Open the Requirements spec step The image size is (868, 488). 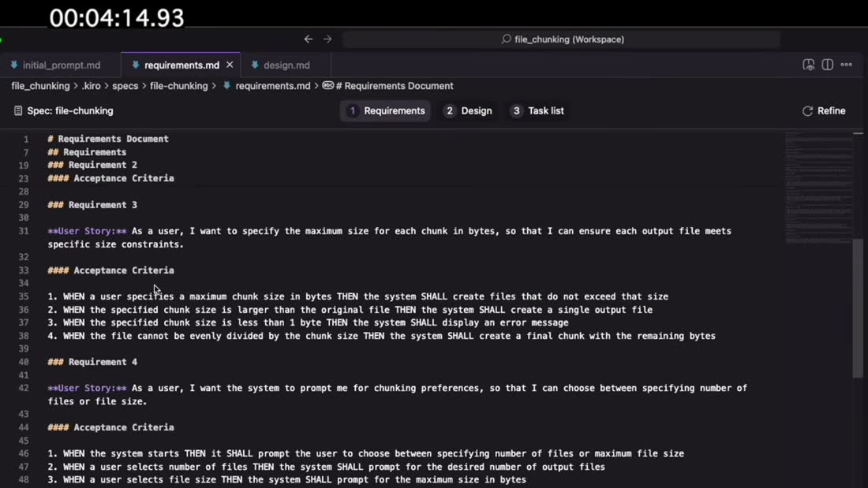[385, 110]
